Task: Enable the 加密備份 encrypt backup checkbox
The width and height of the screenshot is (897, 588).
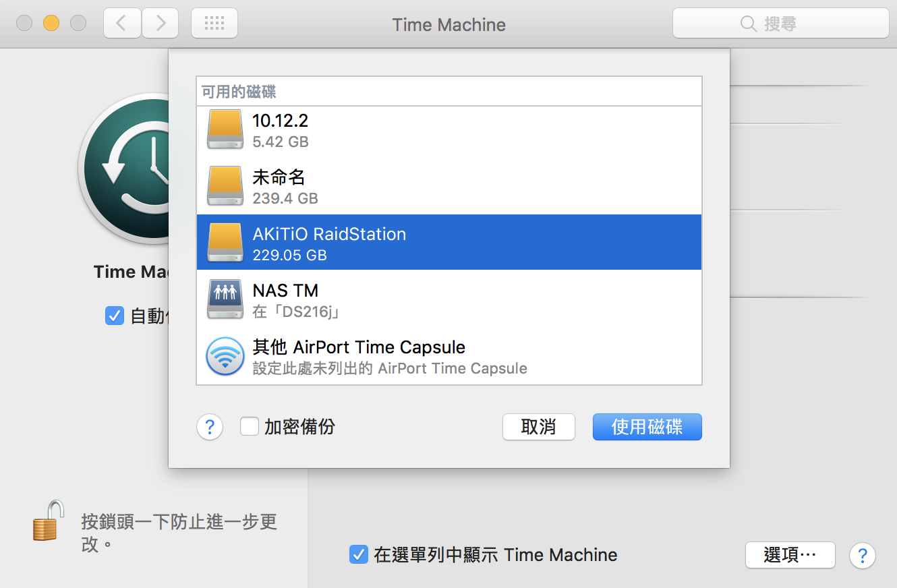Action: click(x=250, y=427)
